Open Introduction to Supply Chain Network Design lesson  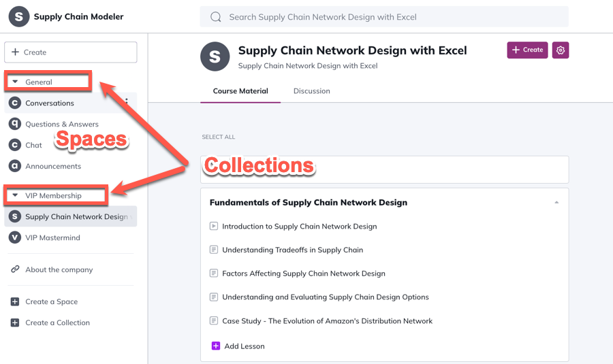point(300,227)
